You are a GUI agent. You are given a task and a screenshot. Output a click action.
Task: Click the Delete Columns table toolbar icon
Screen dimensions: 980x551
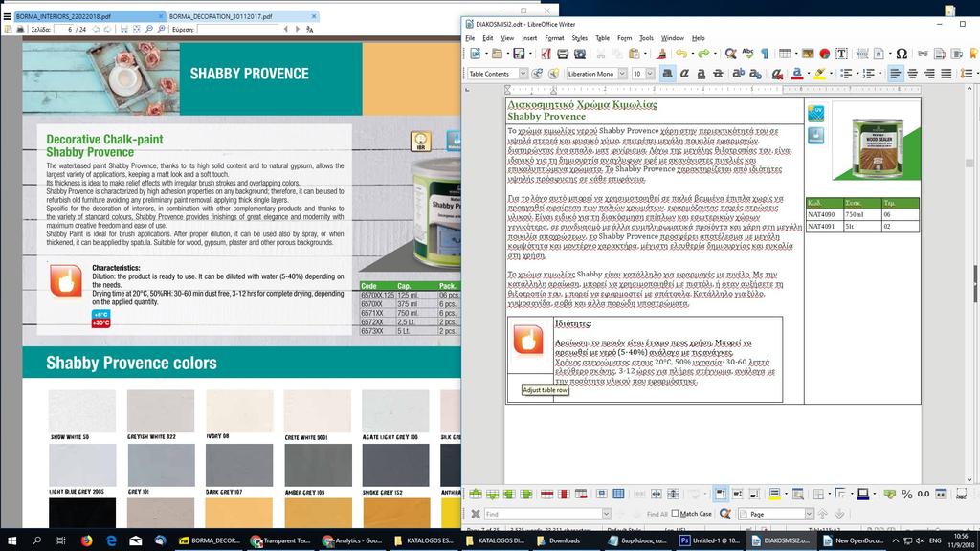(563, 495)
